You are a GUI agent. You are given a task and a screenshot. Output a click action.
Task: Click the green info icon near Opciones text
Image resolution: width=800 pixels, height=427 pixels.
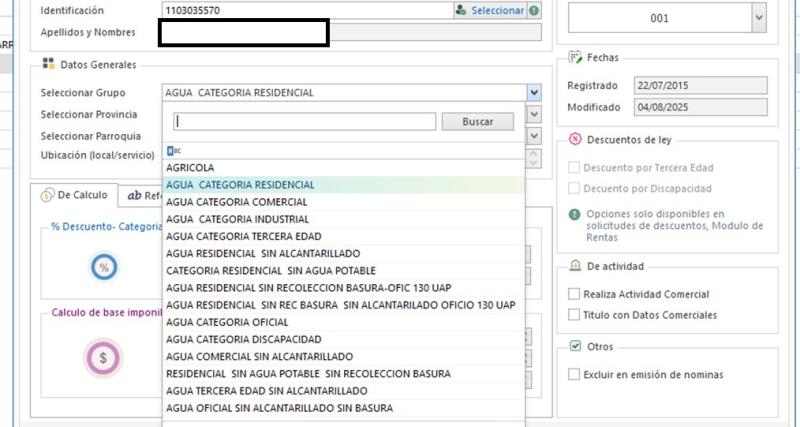click(574, 214)
